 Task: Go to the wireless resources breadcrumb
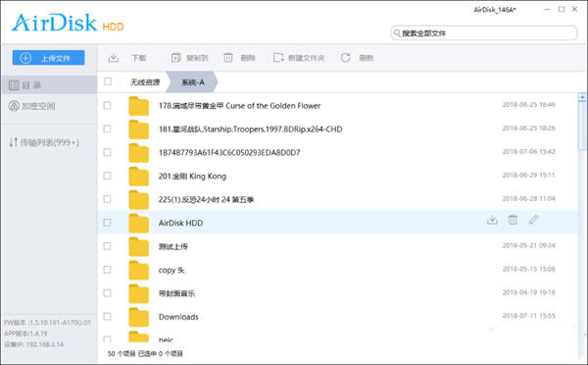tap(145, 81)
